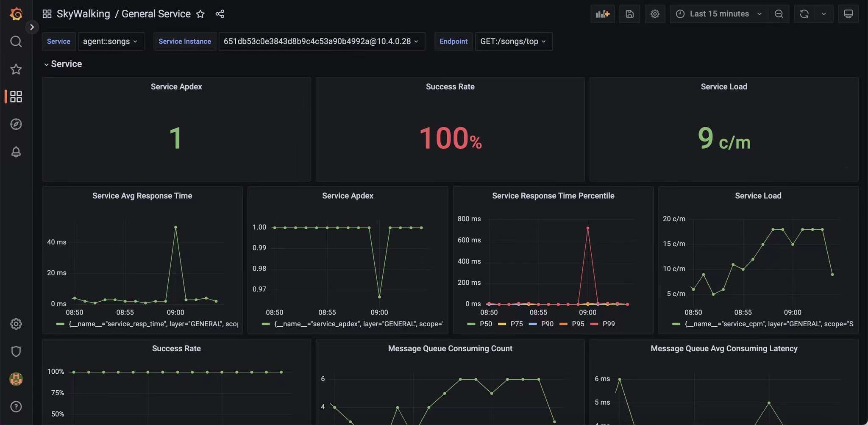Viewport: 868px width, 425px height.
Task: Click the Service Load panel title
Action: [x=723, y=86]
